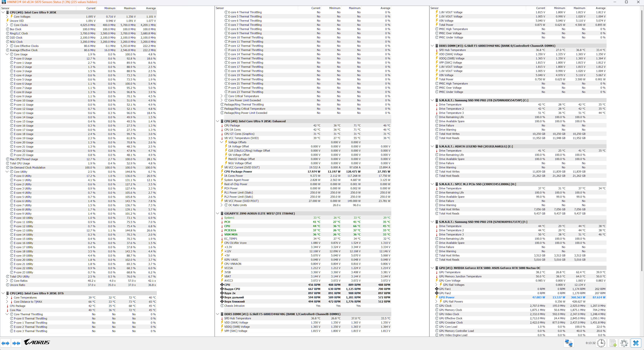Click the AORUS logo
Image resolution: width=644 pixels, height=350 pixels.
pyautogui.click(x=37, y=342)
